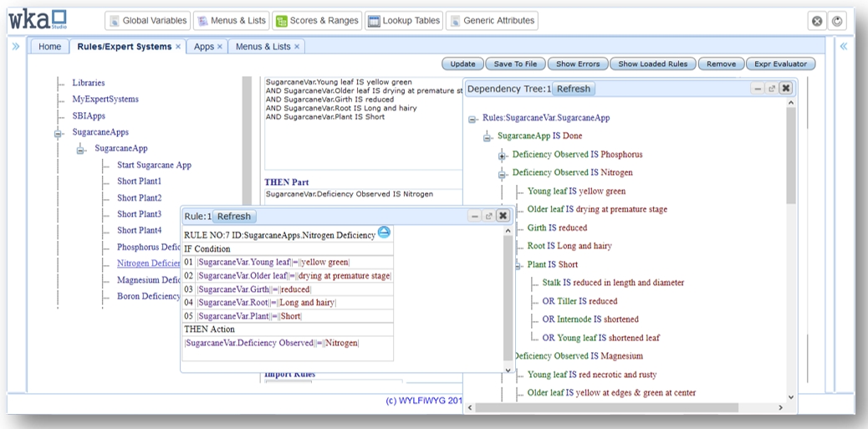Collapse the right panel using double-chevron icon

(x=844, y=47)
